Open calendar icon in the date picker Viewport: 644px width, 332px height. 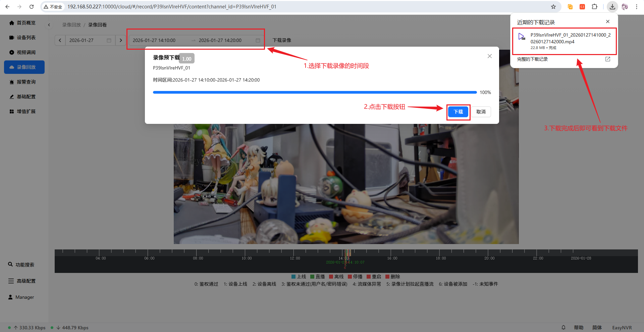109,40
